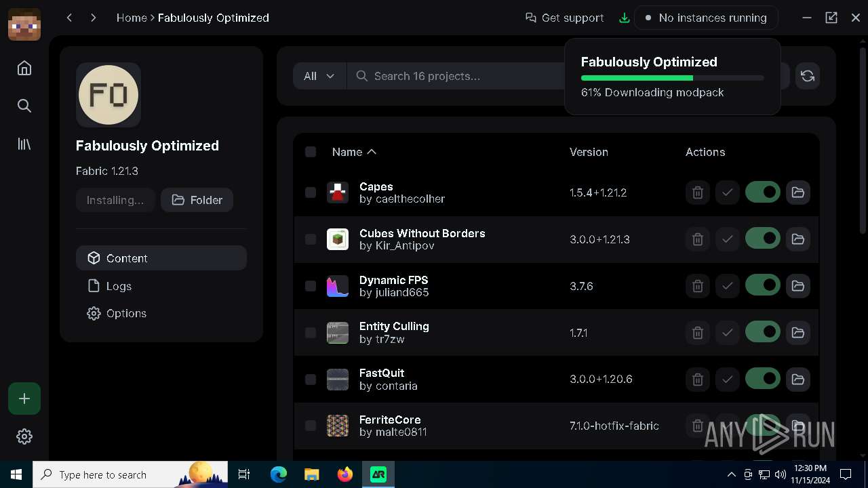Show Cubes Without Borders file in folder
The width and height of the screenshot is (868, 488).
click(x=798, y=239)
